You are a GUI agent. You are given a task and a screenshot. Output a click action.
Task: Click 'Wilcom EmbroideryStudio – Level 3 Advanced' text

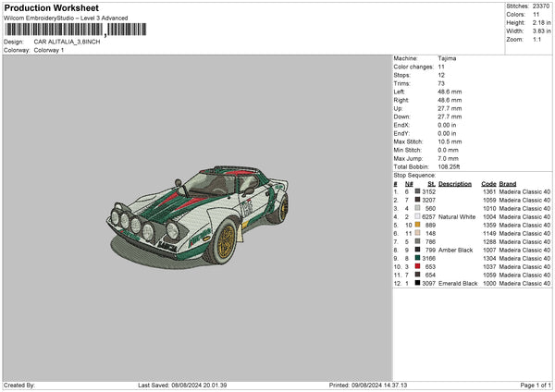coord(66,18)
